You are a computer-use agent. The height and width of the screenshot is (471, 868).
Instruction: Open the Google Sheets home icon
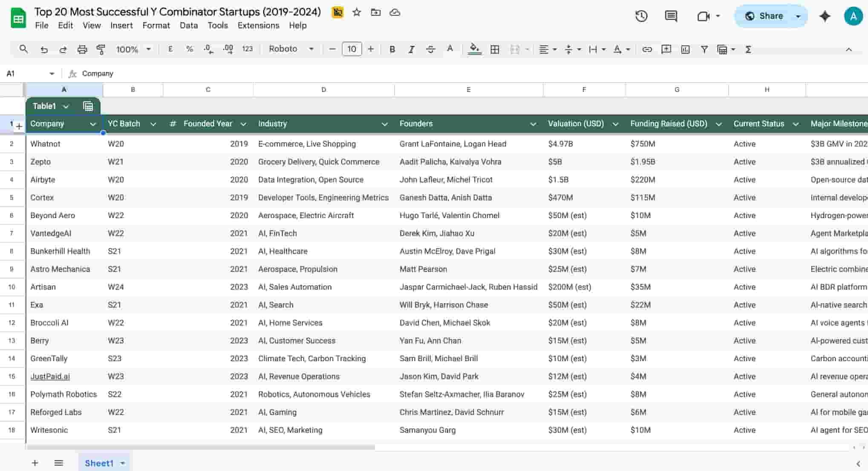tap(18, 18)
